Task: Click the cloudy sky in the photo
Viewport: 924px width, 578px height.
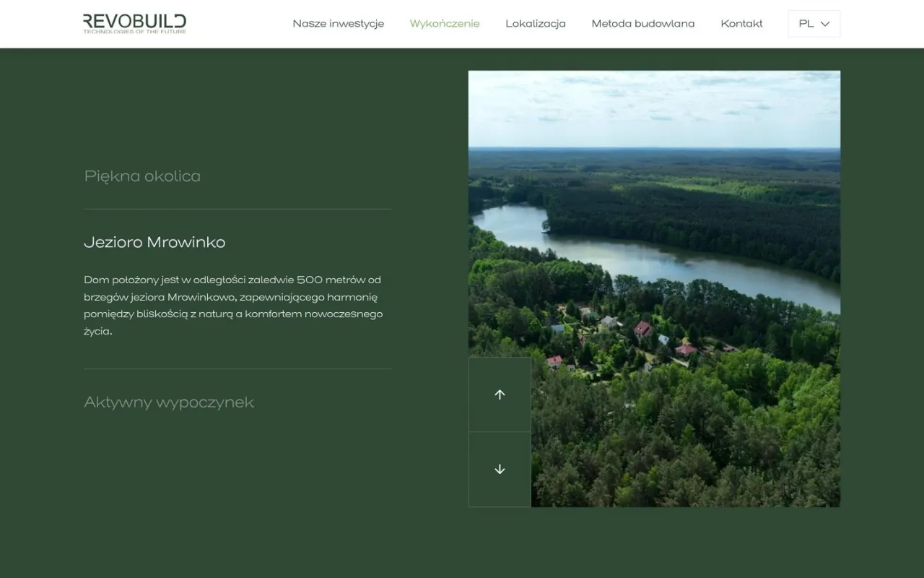Action: tap(654, 108)
